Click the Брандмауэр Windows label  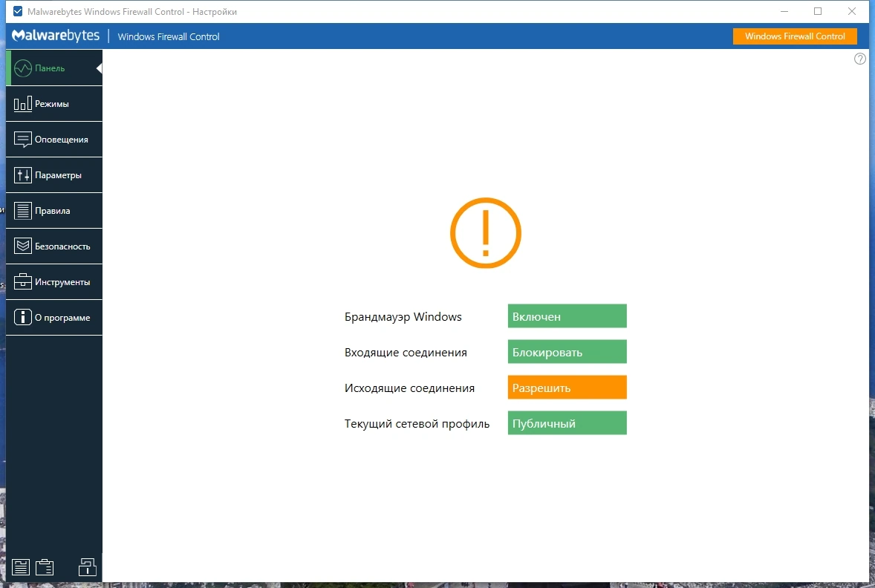(x=403, y=317)
